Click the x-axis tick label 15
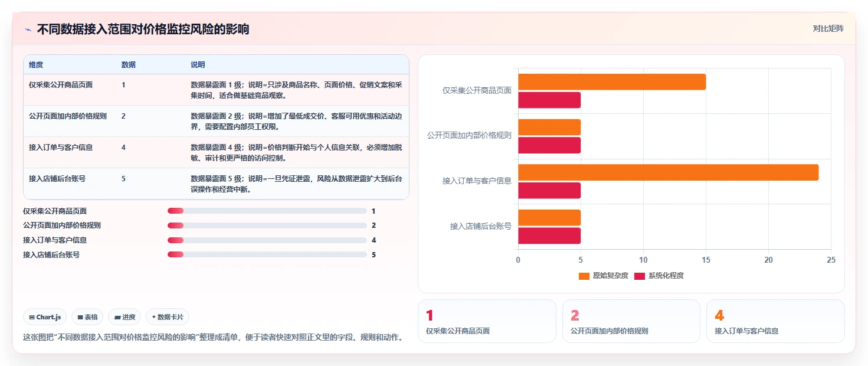Image resolution: width=868 pixels, height=366 pixels. (x=706, y=260)
